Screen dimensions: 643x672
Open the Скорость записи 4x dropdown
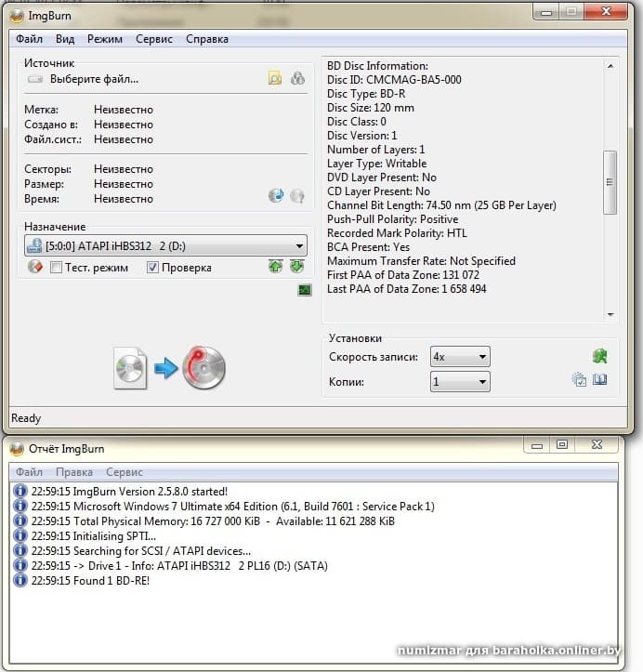pos(460,357)
